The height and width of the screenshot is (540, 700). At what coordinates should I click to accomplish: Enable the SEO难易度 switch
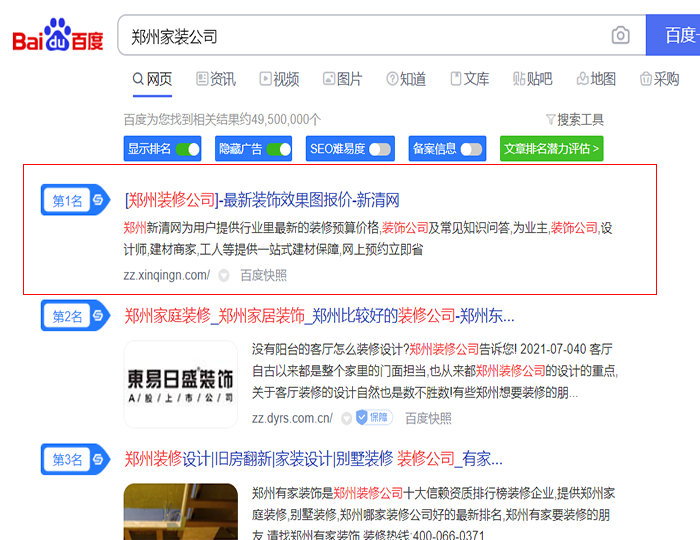[380, 149]
